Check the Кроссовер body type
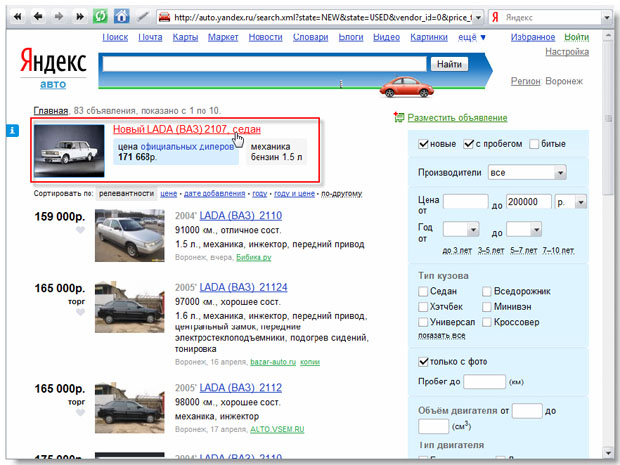This screenshot has width=620, height=465. tap(487, 322)
